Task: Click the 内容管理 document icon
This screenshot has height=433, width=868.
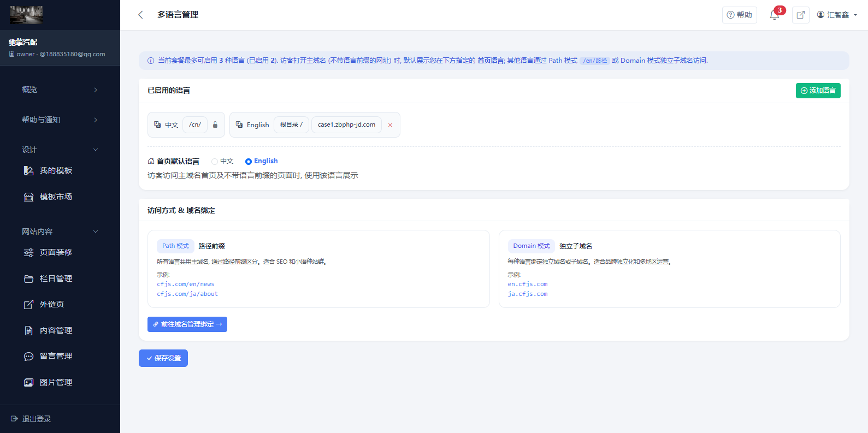Action: coord(28,330)
